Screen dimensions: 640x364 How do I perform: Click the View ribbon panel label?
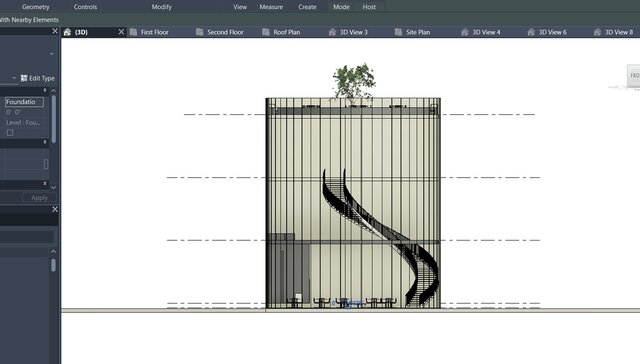pos(240,7)
